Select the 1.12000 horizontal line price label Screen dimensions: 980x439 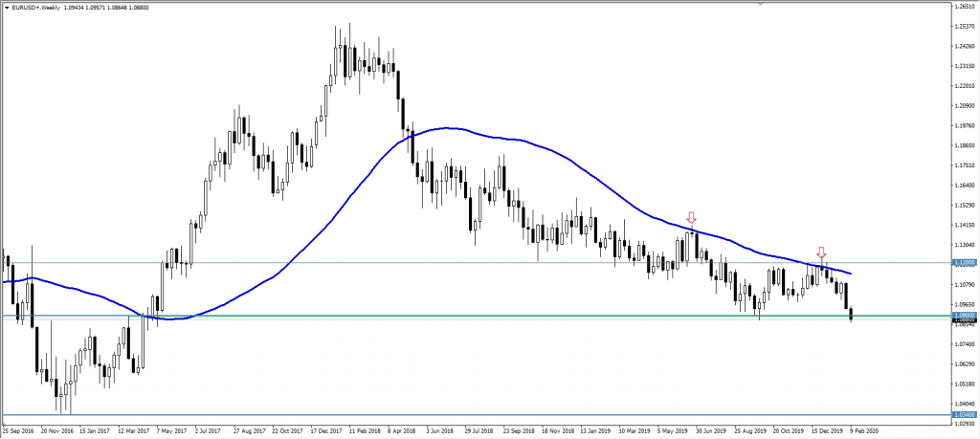tap(965, 264)
